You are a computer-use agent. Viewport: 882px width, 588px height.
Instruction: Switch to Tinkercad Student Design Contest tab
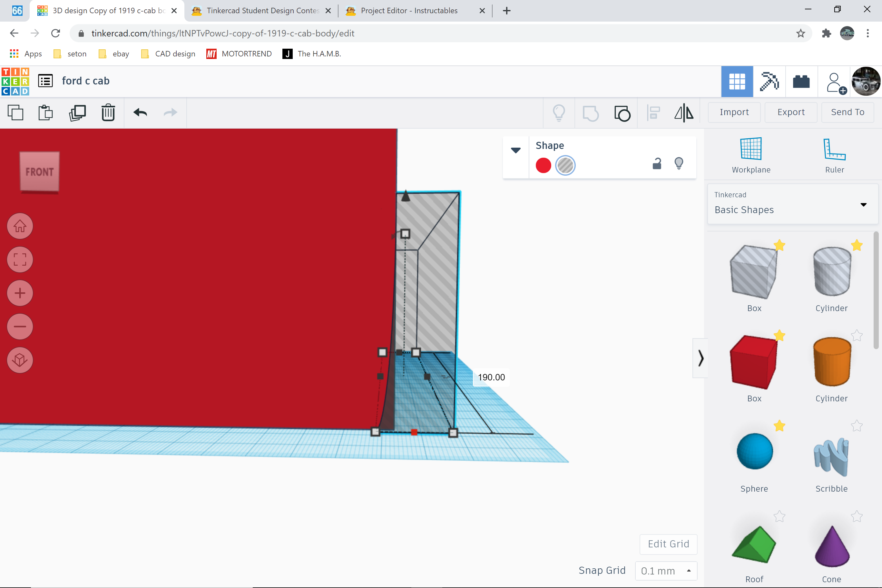(x=262, y=11)
